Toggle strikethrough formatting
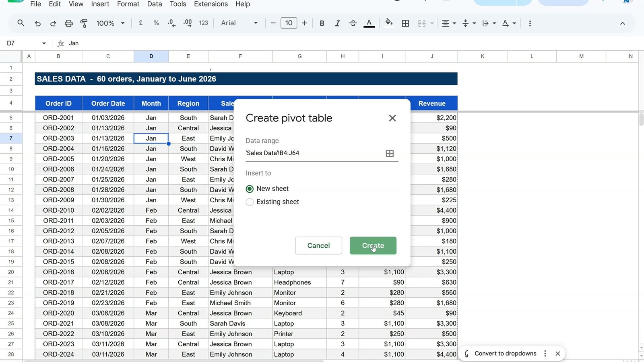 pyautogui.click(x=353, y=23)
